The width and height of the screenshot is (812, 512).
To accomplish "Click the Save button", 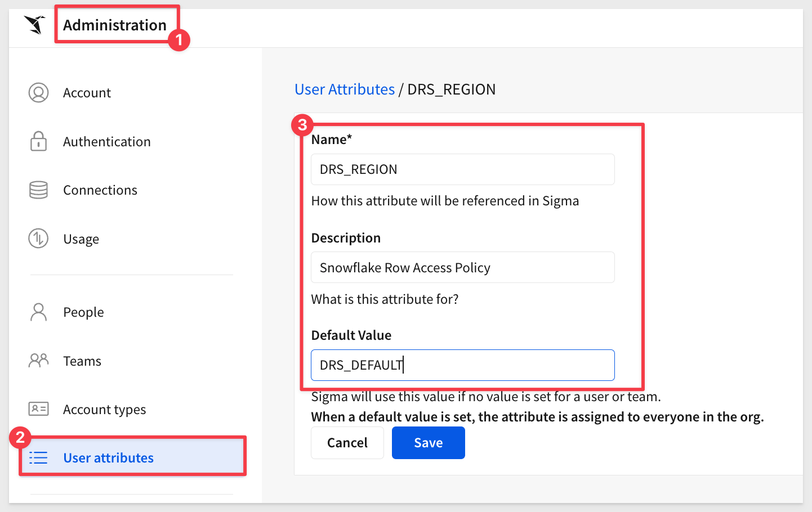I will click(x=429, y=443).
